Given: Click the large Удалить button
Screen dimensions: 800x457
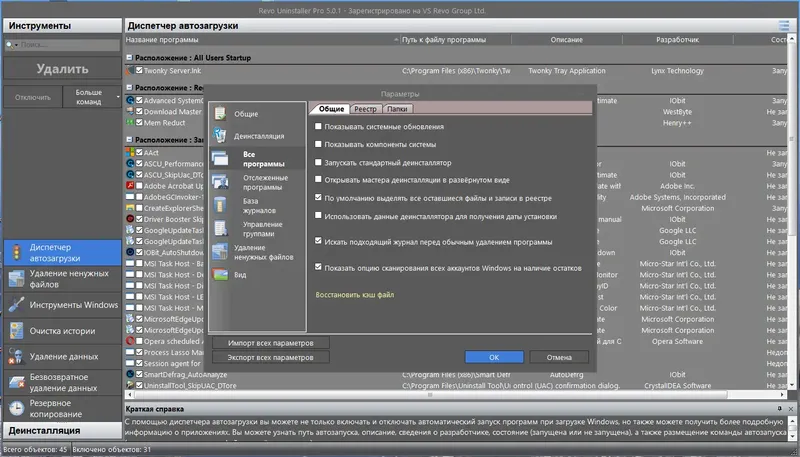Looking at the screenshot, I should coord(62,68).
